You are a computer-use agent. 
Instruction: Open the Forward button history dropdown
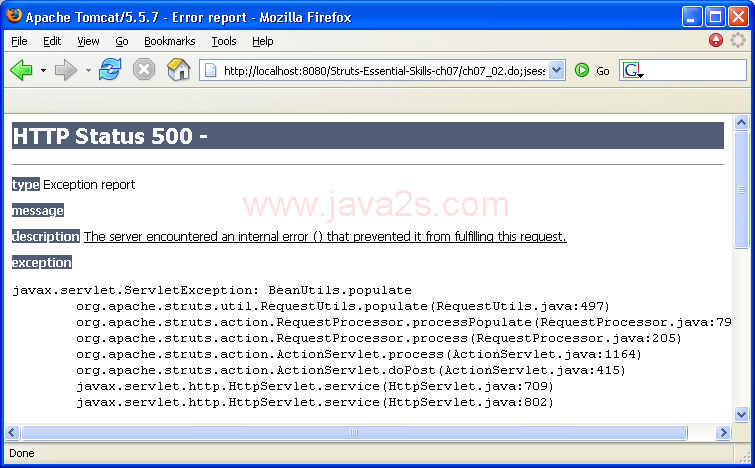pyautogui.click(x=87, y=71)
